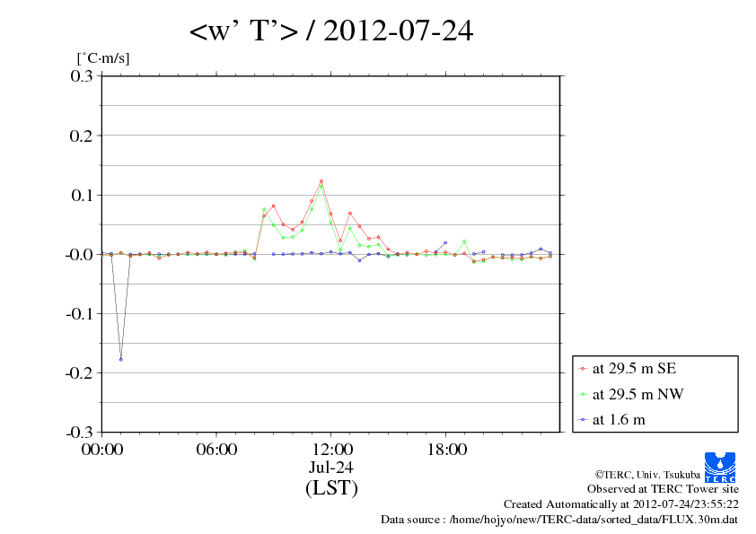The height and width of the screenshot is (534, 756).
Task: Click the 'Created Automatically at' timestamp line
Action: click(621, 504)
